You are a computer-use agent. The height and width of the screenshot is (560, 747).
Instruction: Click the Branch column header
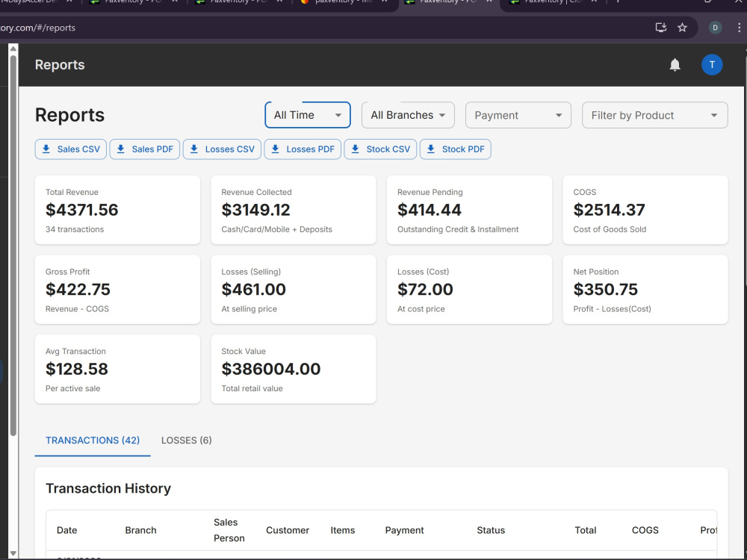click(x=140, y=530)
